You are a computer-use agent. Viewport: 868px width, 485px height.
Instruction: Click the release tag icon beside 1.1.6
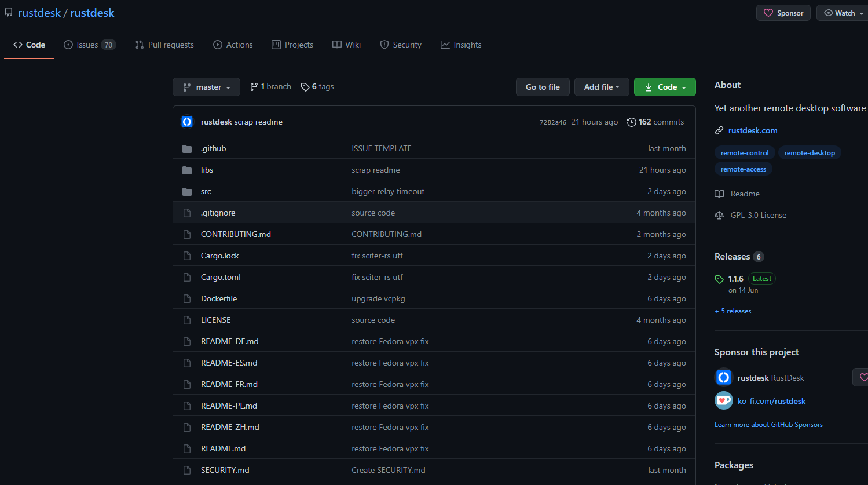pyautogui.click(x=719, y=279)
